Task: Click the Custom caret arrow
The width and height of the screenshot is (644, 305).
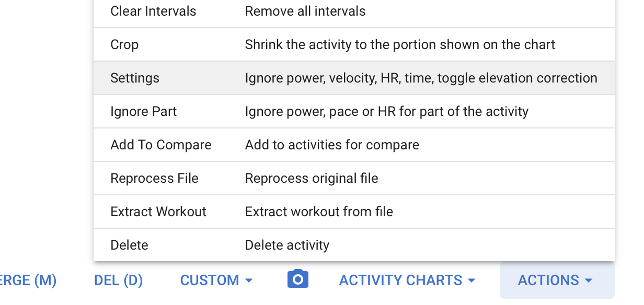Action: click(249, 281)
